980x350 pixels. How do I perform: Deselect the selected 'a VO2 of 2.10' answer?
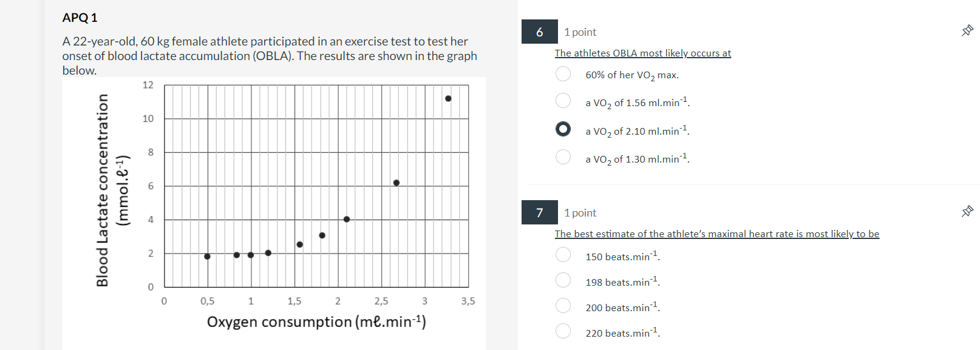(563, 129)
